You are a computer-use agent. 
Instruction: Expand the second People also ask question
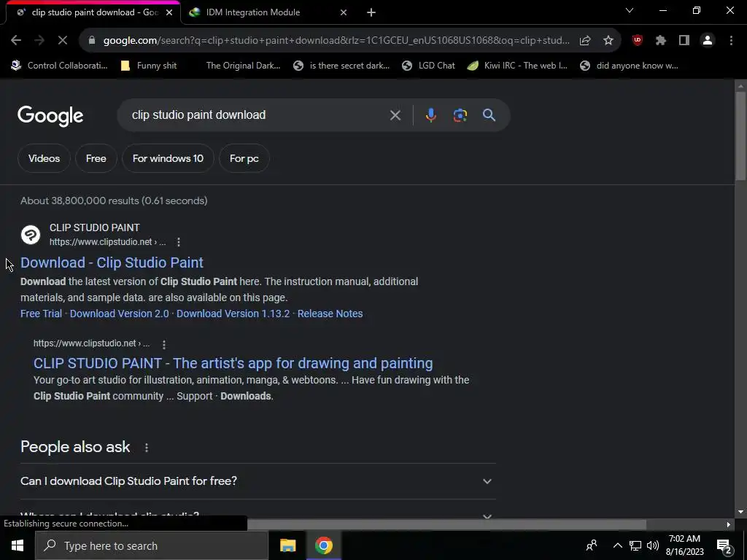click(x=258, y=516)
